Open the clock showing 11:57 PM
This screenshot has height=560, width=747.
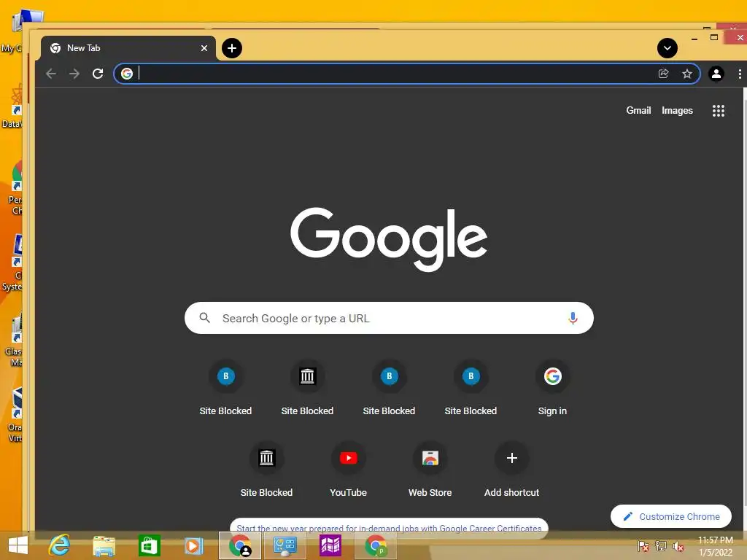(716, 546)
